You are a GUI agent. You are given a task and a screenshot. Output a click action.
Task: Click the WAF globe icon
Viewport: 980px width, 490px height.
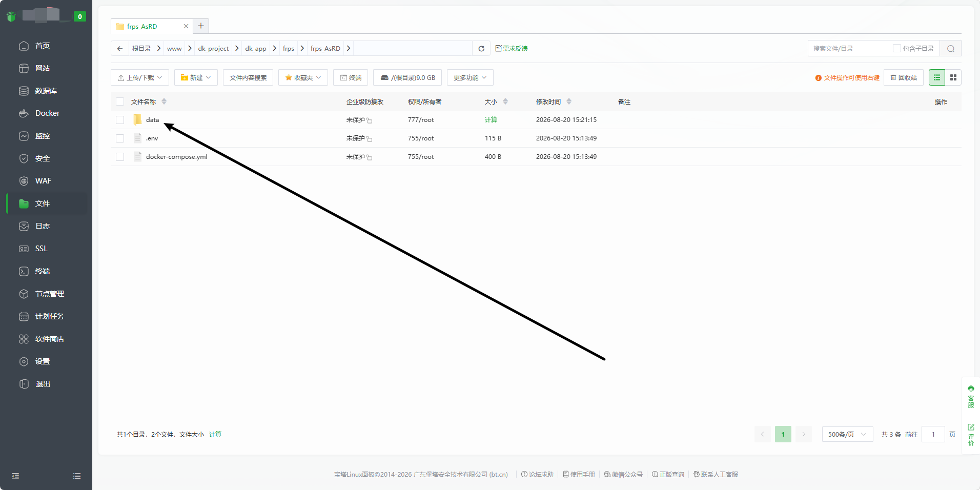click(24, 181)
